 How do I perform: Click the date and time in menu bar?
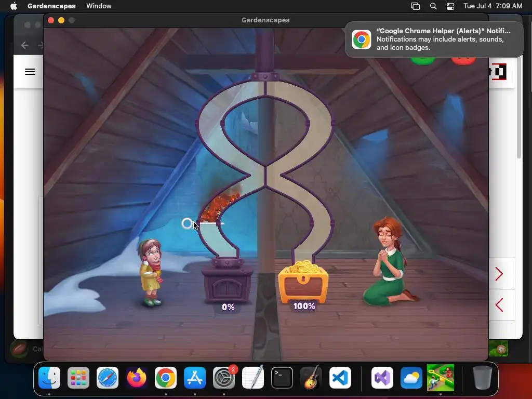493,6
